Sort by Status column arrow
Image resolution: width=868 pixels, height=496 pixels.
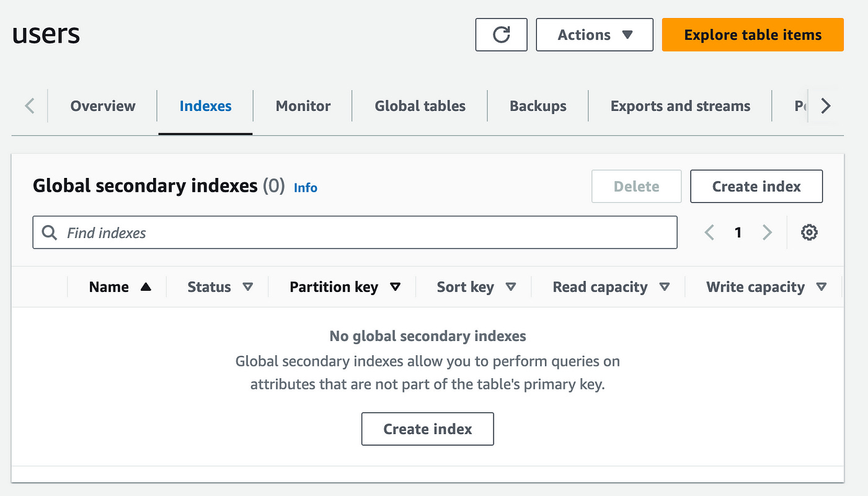(x=247, y=287)
